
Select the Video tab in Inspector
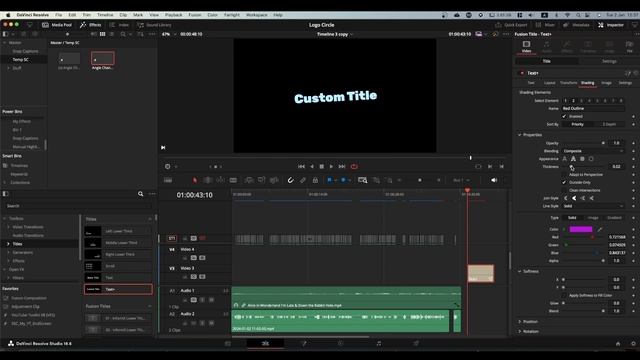526,47
